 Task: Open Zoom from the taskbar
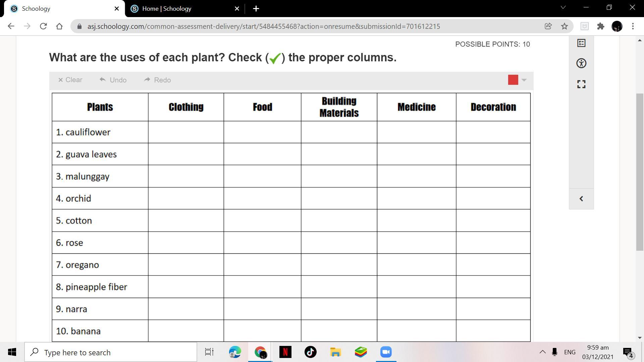point(386,352)
